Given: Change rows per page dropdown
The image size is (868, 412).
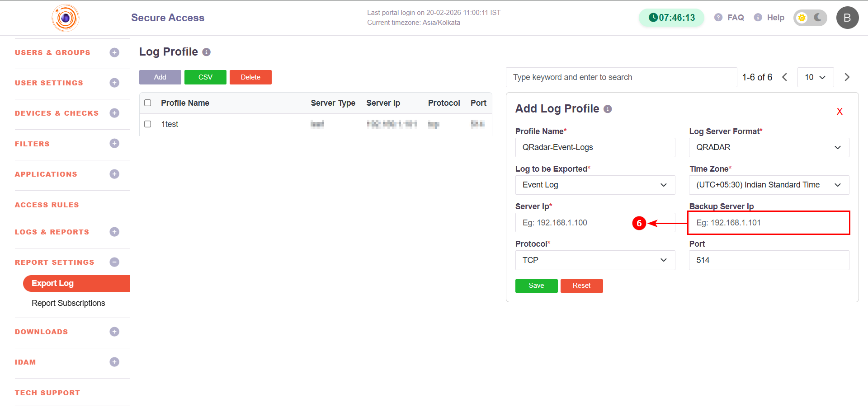Looking at the screenshot, I should 815,77.
